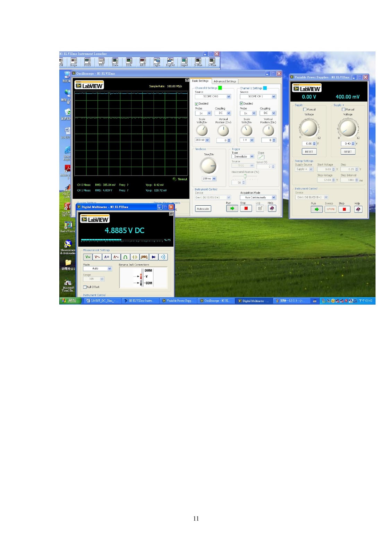Image resolution: width=392 pixels, height=555 pixels.
Task: Check the Null Offset box in multimeter
Action: point(85,287)
